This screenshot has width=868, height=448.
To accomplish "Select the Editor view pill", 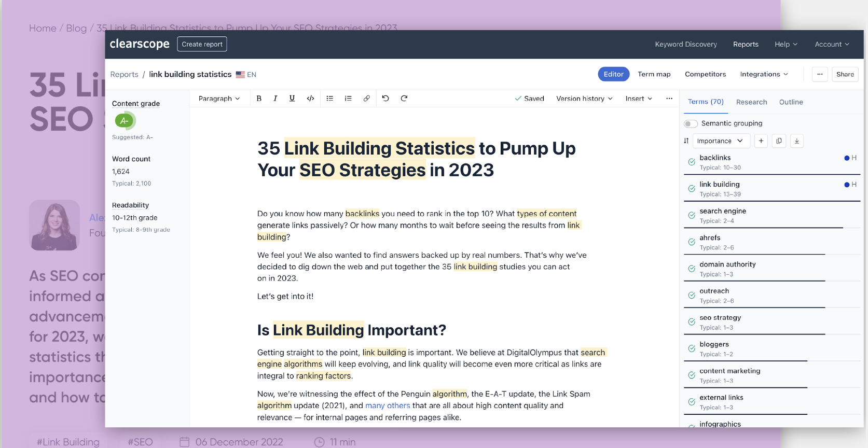I will tap(614, 74).
